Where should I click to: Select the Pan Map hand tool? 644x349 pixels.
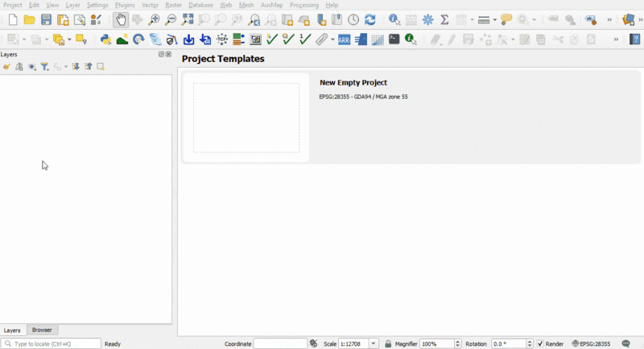pyautogui.click(x=120, y=20)
